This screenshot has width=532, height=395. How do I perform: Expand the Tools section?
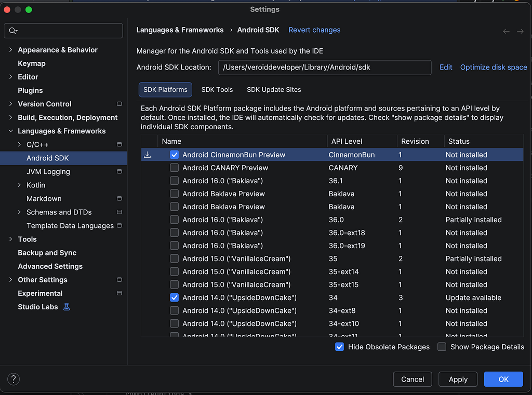10,239
